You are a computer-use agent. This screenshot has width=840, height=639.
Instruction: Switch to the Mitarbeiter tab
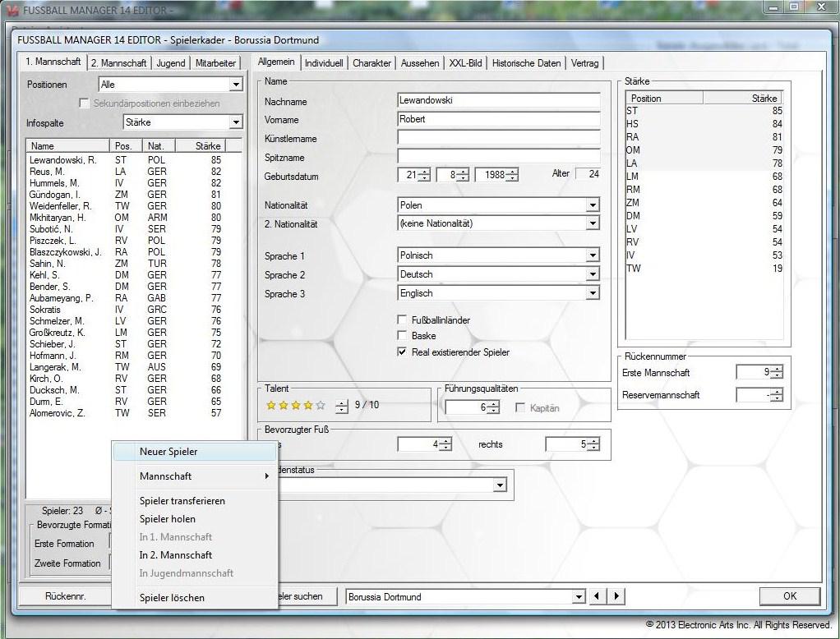215,62
